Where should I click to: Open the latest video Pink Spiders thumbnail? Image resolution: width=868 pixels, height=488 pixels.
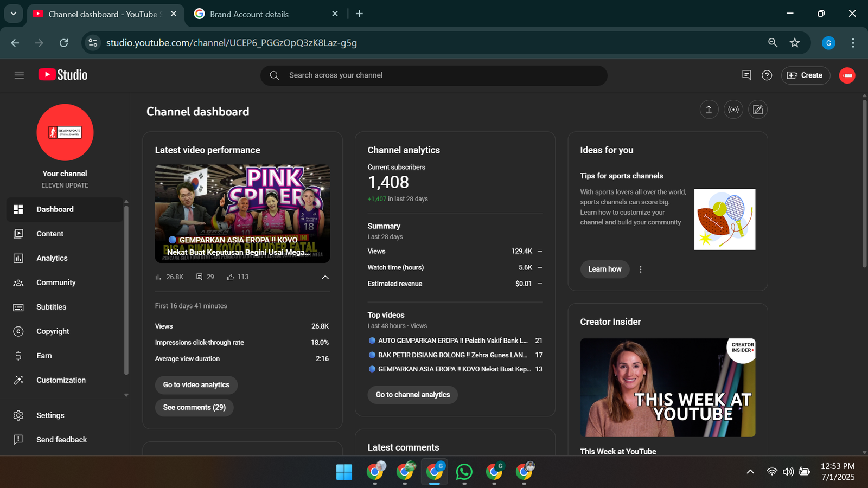pos(242,214)
